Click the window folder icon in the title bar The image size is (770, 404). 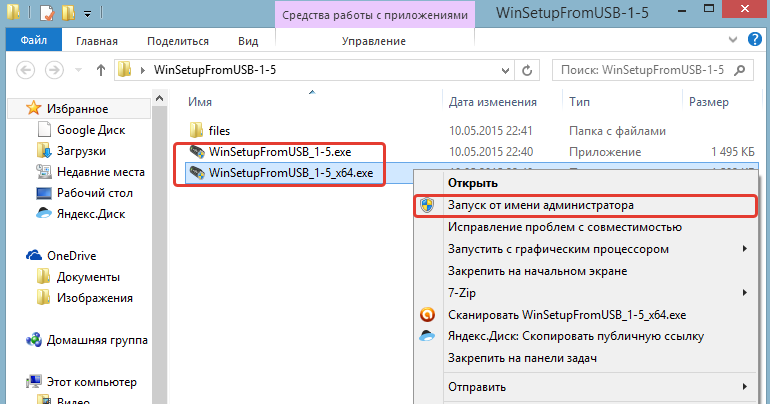[x=13, y=12]
